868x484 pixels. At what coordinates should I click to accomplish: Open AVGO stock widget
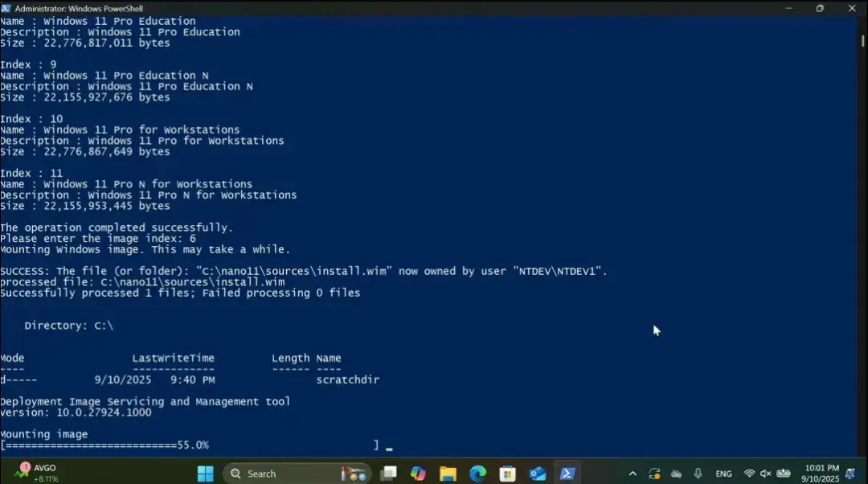(37, 473)
